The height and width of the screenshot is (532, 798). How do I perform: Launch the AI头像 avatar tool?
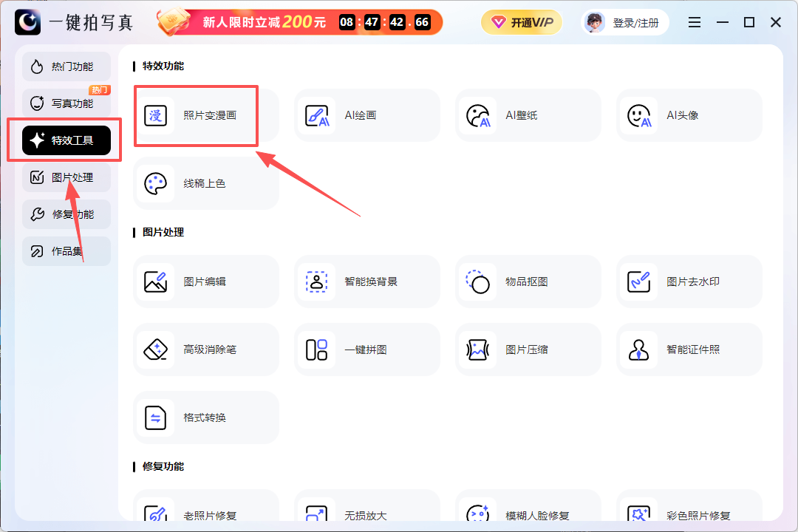[x=689, y=115]
